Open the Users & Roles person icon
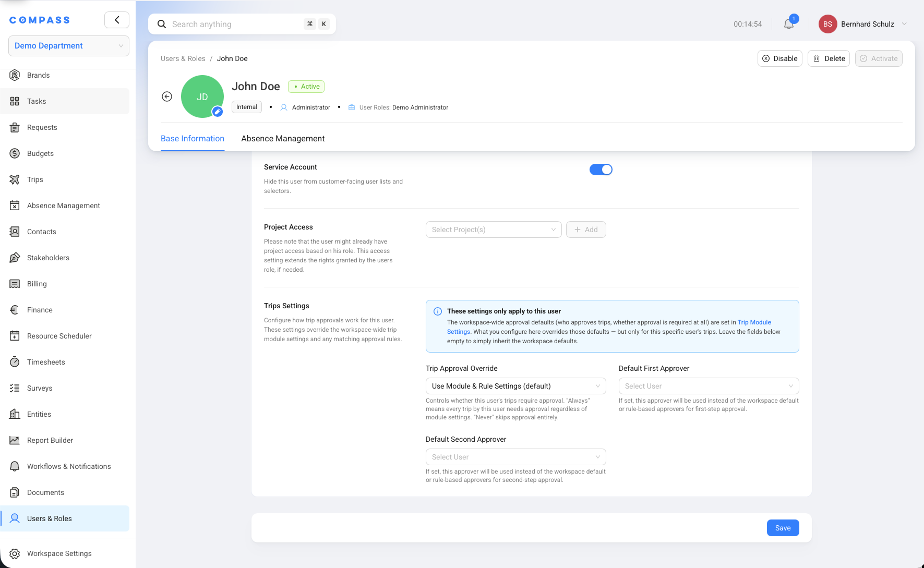The width and height of the screenshot is (924, 568). pyautogui.click(x=15, y=518)
